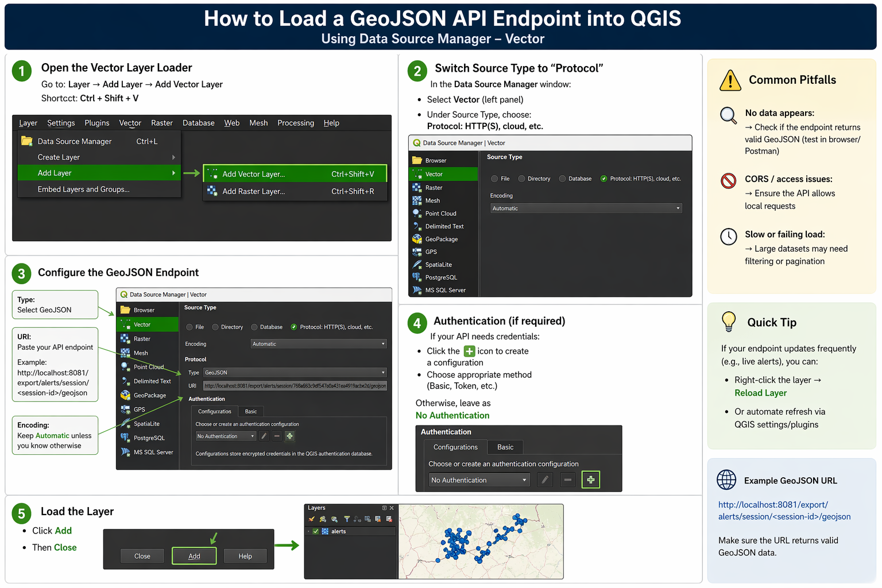Click Remove Layer icon at Layers toolbar end
This screenshot has height=588, width=882.
[389, 519]
